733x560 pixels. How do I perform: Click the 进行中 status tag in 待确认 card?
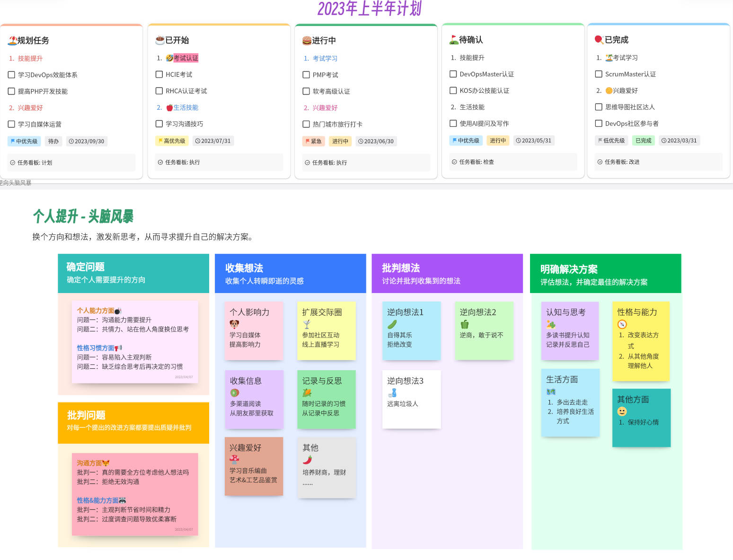(498, 140)
